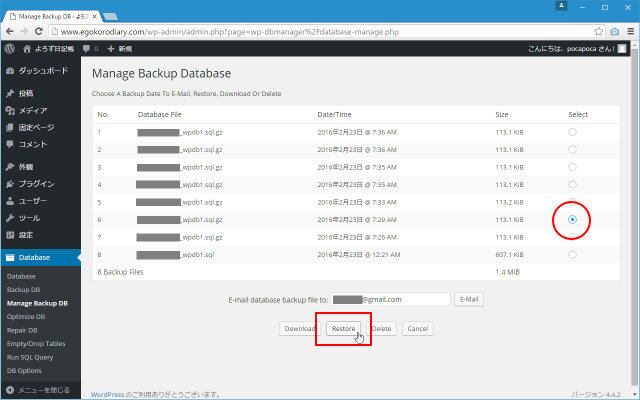Open the user account menu in admin bar
Viewport: 640px width, 400px height.
pyautogui.click(x=580, y=48)
